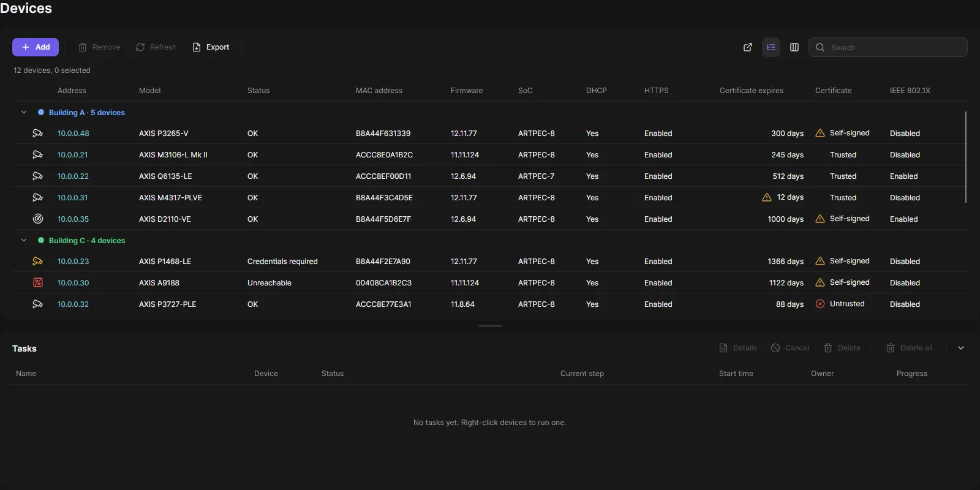Click the red Untrusted certificate icon
Screen dimensions: 980x490
pos(820,304)
